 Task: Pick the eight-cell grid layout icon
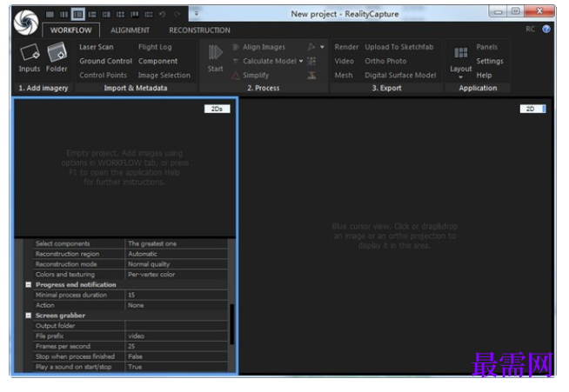[x=149, y=15]
